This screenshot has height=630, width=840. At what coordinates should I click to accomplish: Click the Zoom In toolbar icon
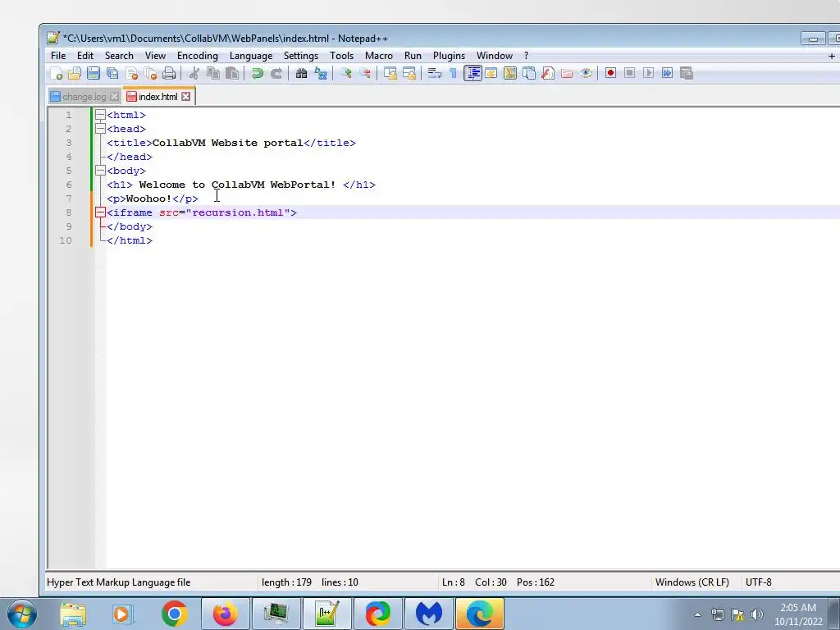point(346,73)
